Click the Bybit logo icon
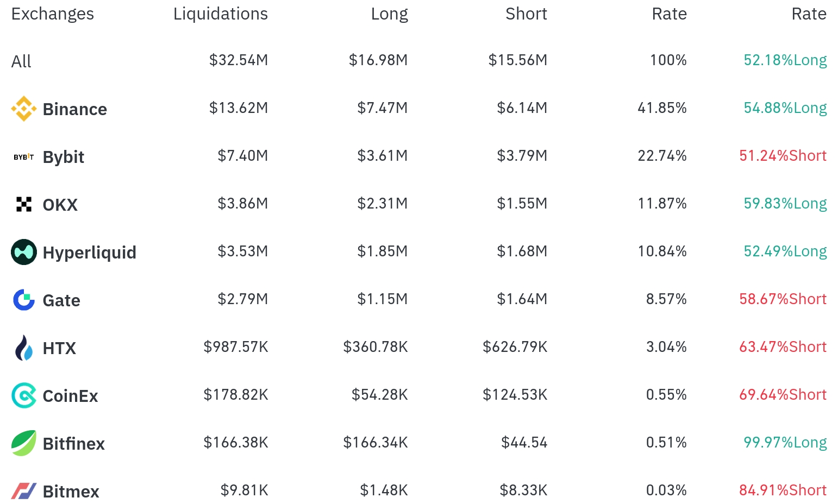838x504 pixels. click(24, 157)
